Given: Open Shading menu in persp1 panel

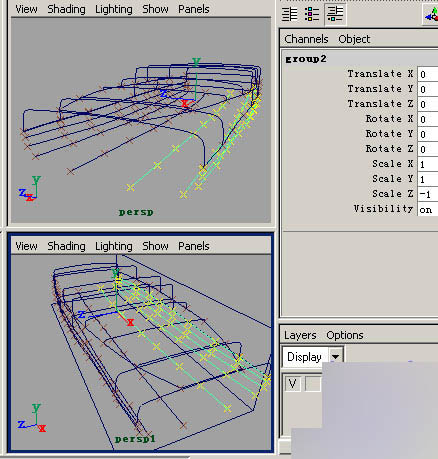Looking at the screenshot, I should (x=66, y=246).
